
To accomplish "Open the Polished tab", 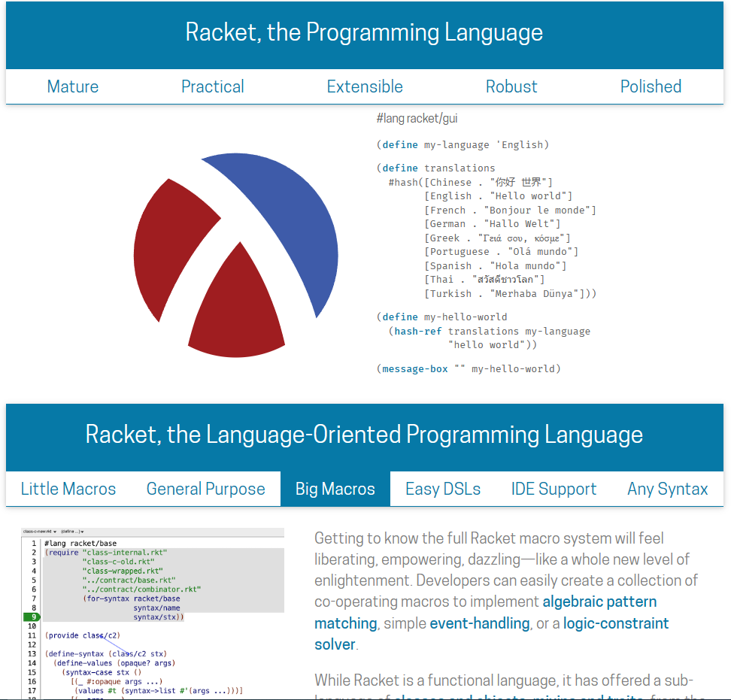I will click(651, 86).
